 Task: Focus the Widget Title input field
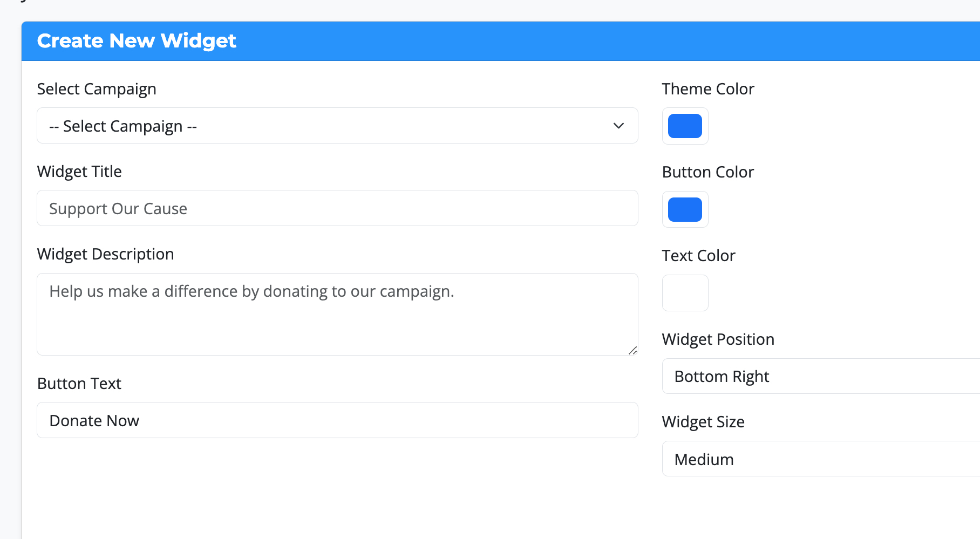click(337, 208)
